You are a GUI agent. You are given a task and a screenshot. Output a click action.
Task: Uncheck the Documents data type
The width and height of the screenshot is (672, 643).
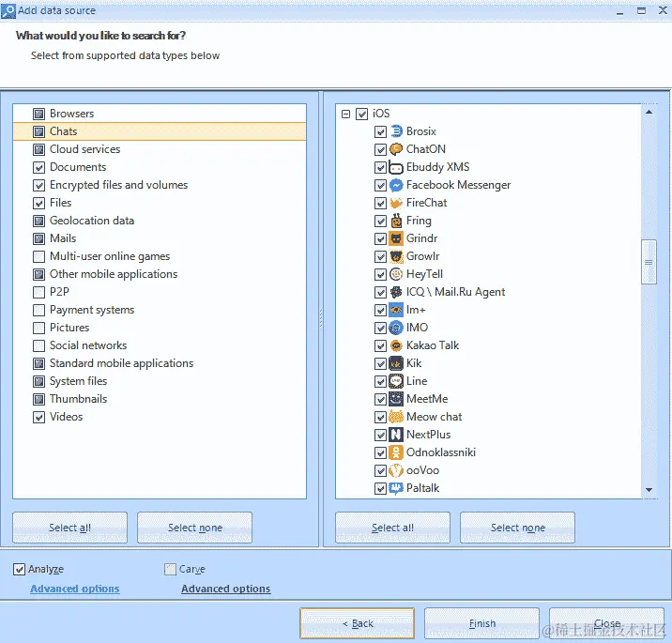pos(39,167)
